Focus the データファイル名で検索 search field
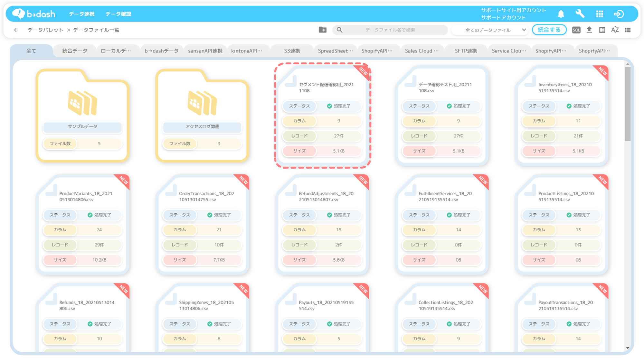Screen dimensions: 644x362 pos(390,30)
